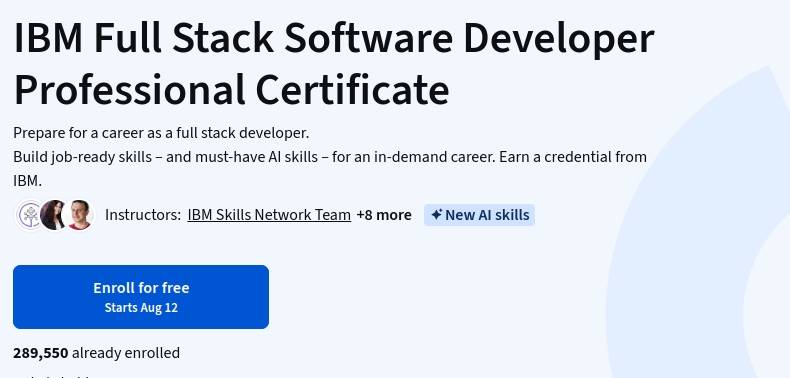Screen dimensions: 790x378
Task: Click the female instructor avatar photo
Action: pyautogui.click(x=53, y=215)
